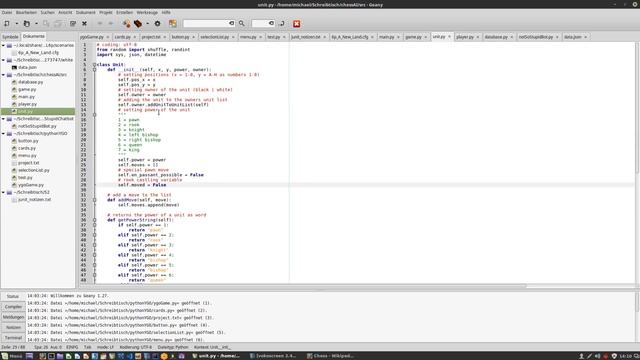This screenshot has height=360, width=640.
Task: Click the Navigate back arrow icon
Action: 100,24
